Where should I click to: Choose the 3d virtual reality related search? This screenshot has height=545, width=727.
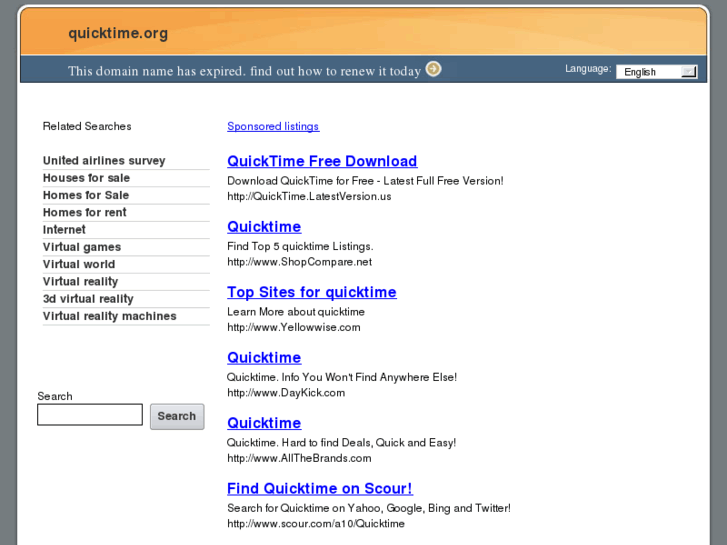[x=88, y=299]
